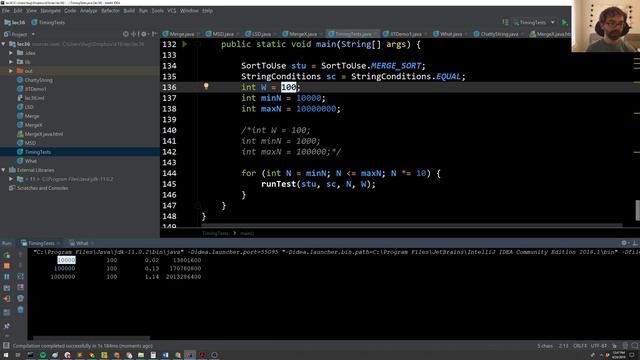The height and width of the screenshot is (360, 640).
Task: Expand the lib folder
Action: point(11,62)
